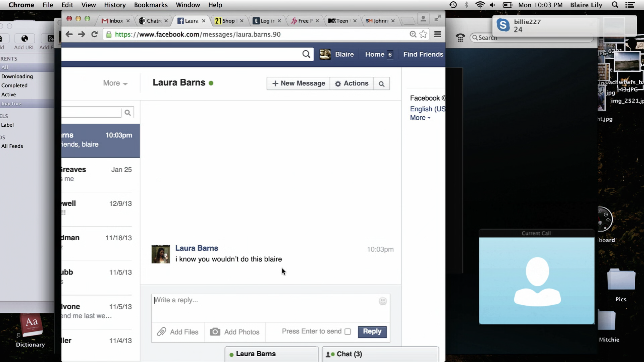Open the emoticon picker in reply box
Screen dimensions: 644x362
383,301
